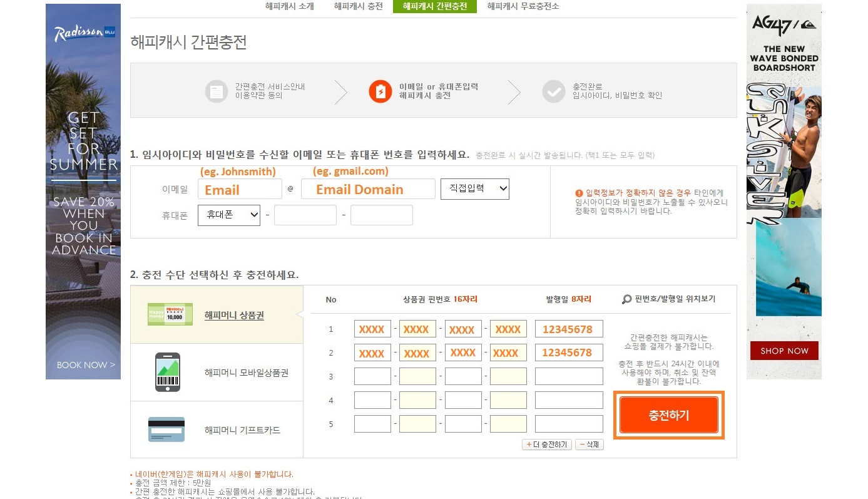Click the document icon of step one
868x499 pixels.
coord(216,91)
